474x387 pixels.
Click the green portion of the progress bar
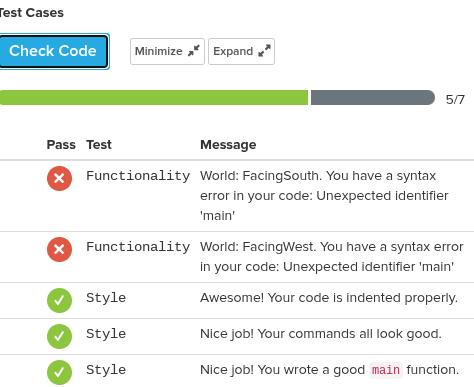coord(154,98)
